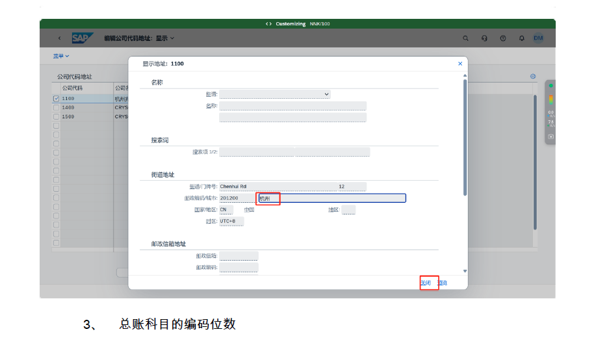Click the postal code field 201208
Viewport: 609px width, 364px height.
237,198
